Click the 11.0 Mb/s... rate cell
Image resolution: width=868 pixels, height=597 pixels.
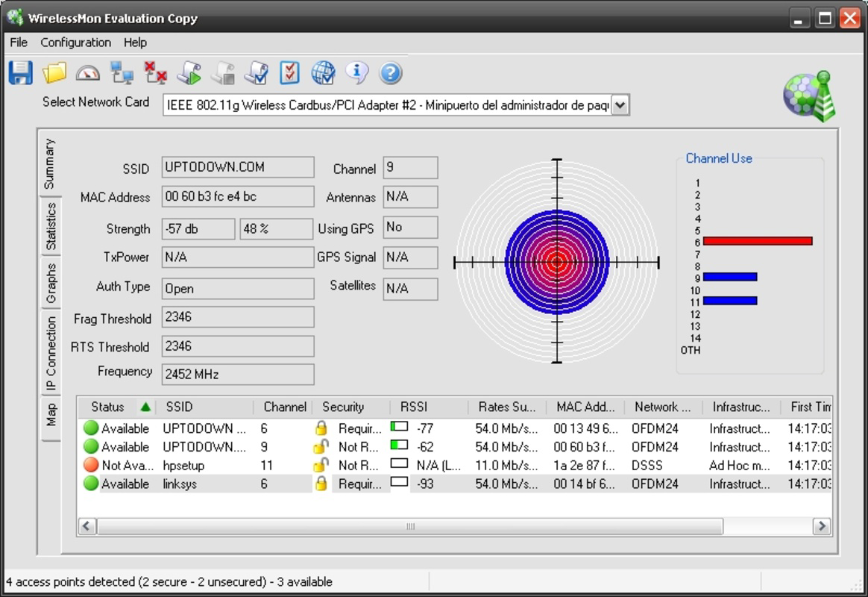pos(506,465)
